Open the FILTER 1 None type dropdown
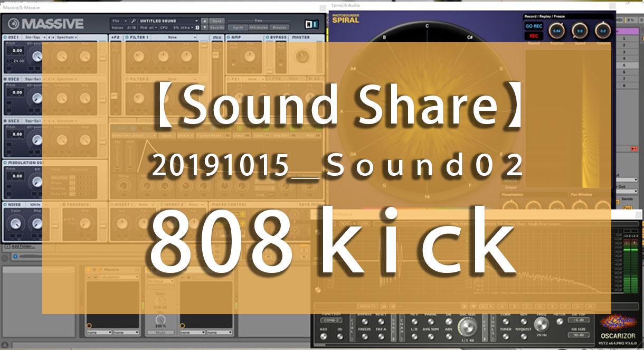644x350 pixels. 174,37
